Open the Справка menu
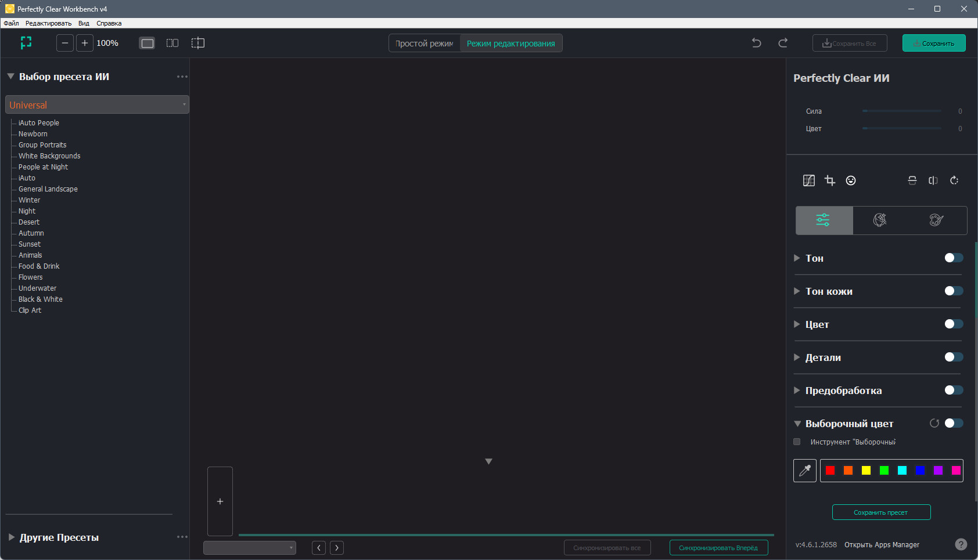Viewport: 978px width, 560px height. [x=109, y=23]
